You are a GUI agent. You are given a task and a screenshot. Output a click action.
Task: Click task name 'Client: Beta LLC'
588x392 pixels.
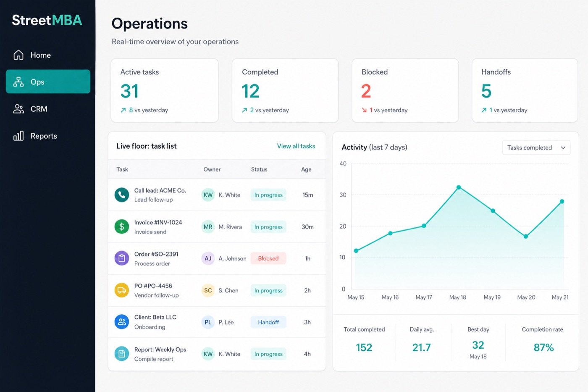[155, 317]
